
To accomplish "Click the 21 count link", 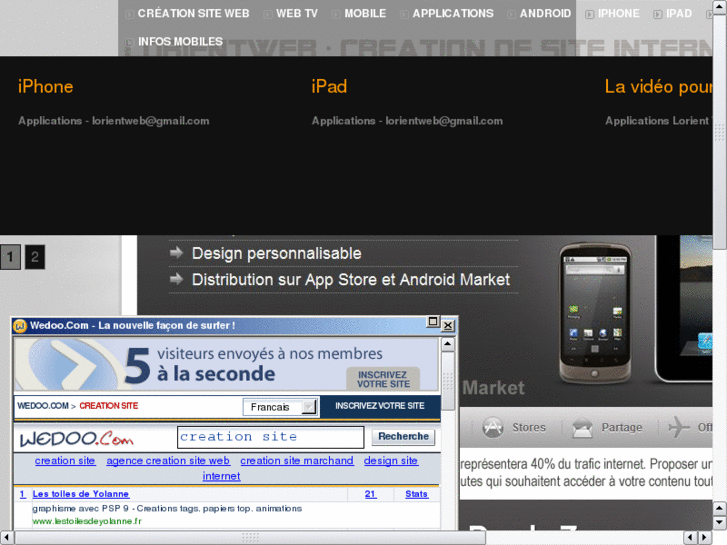I will tap(370, 494).
